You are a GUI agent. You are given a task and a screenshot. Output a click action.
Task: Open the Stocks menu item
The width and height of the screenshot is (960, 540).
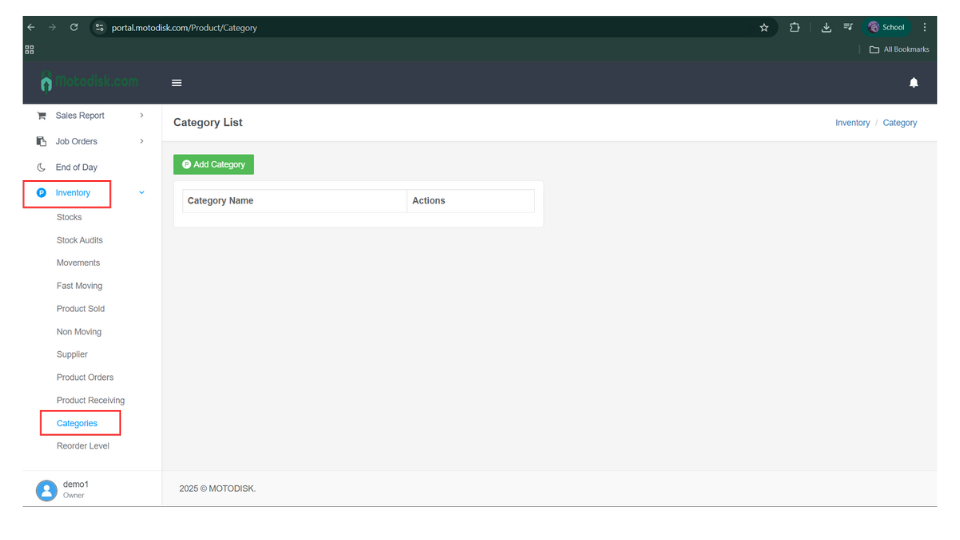[x=69, y=217]
